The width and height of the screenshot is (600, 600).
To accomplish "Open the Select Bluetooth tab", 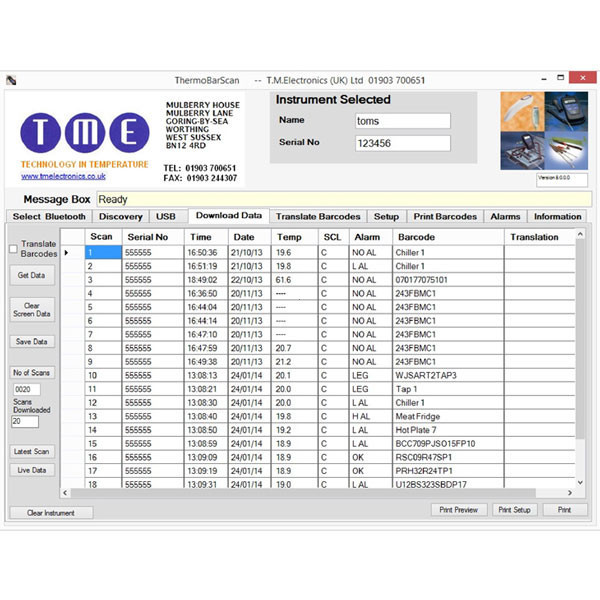I will coord(50,216).
